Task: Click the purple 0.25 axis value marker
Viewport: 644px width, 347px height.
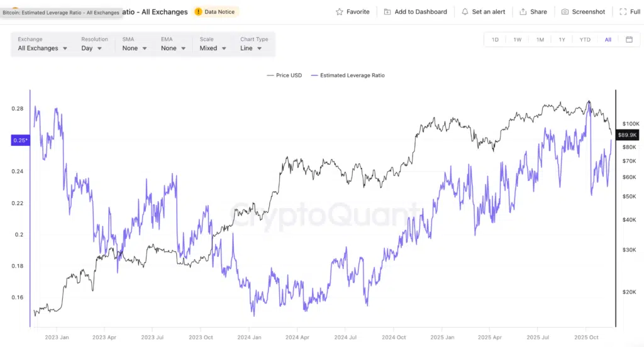Action: 19,140
